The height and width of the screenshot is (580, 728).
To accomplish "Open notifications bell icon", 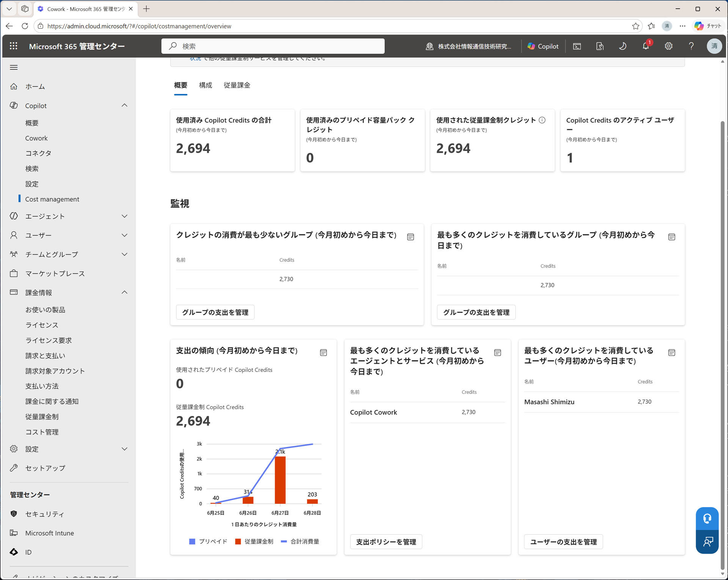I will pos(646,46).
